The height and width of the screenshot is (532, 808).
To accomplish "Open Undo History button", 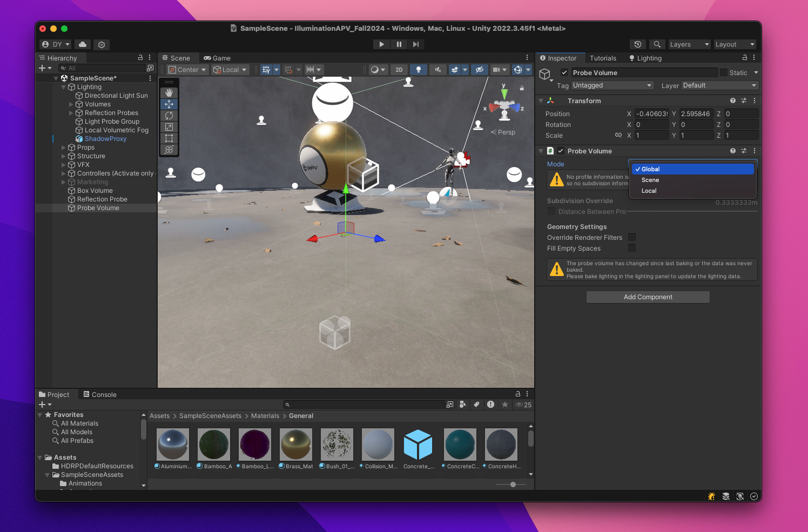I will pos(638,44).
